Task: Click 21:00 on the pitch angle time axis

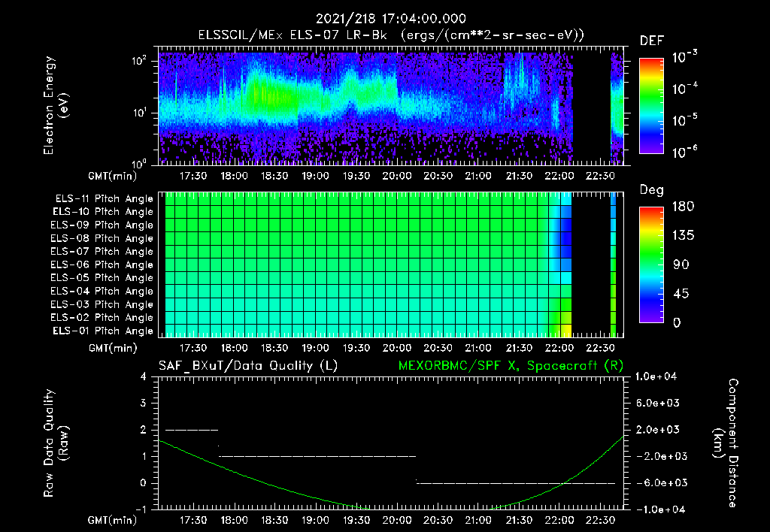Action: click(x=477, y=349)
